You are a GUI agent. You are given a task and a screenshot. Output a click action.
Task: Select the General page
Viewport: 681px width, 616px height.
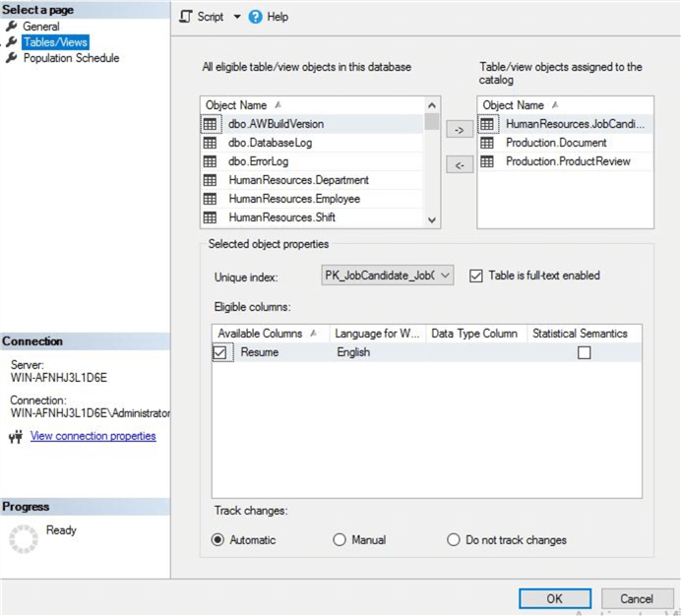coord(41,26)
